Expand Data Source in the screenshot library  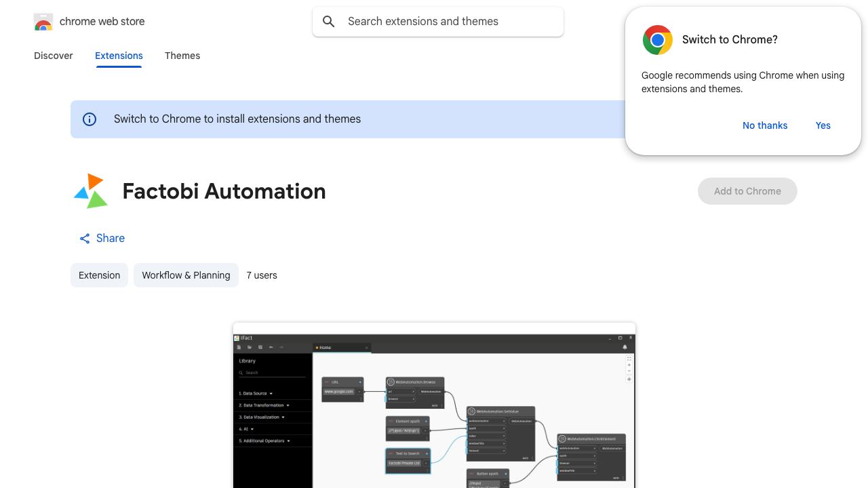(x=256, y=394)
